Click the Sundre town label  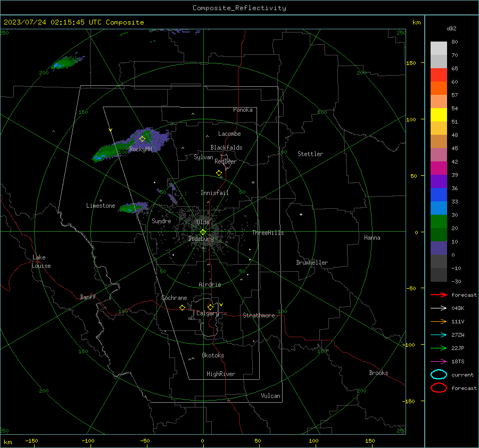point(161,221)
